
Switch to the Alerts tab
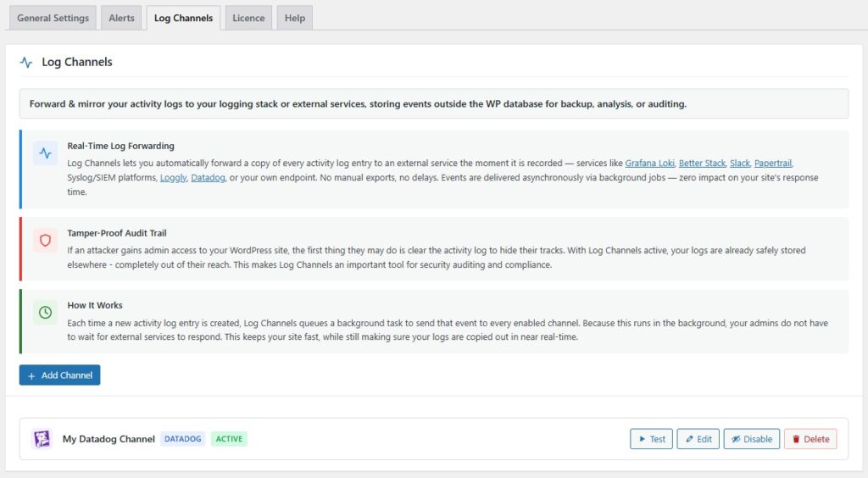[x=121, y=18]
